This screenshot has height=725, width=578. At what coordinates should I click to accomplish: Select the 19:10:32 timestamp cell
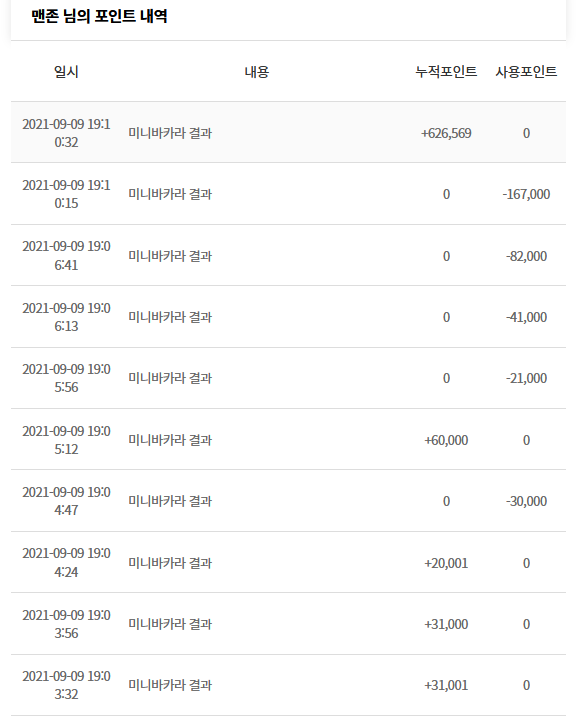coord(66,133)
